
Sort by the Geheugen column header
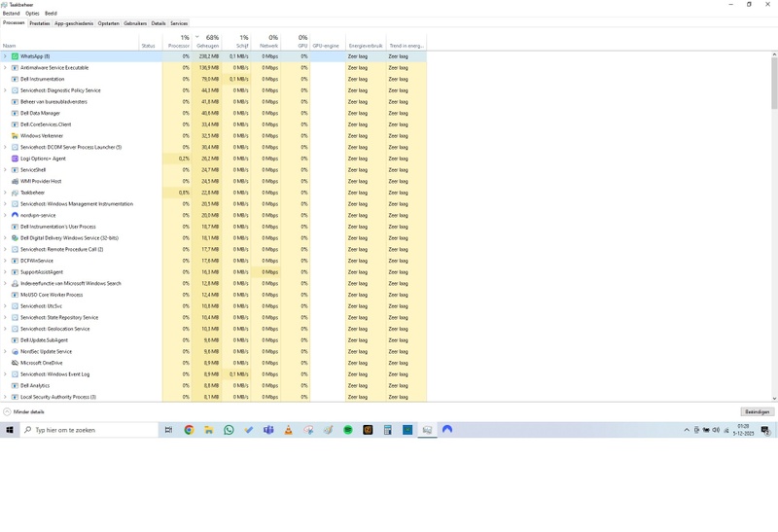(207, 41)
